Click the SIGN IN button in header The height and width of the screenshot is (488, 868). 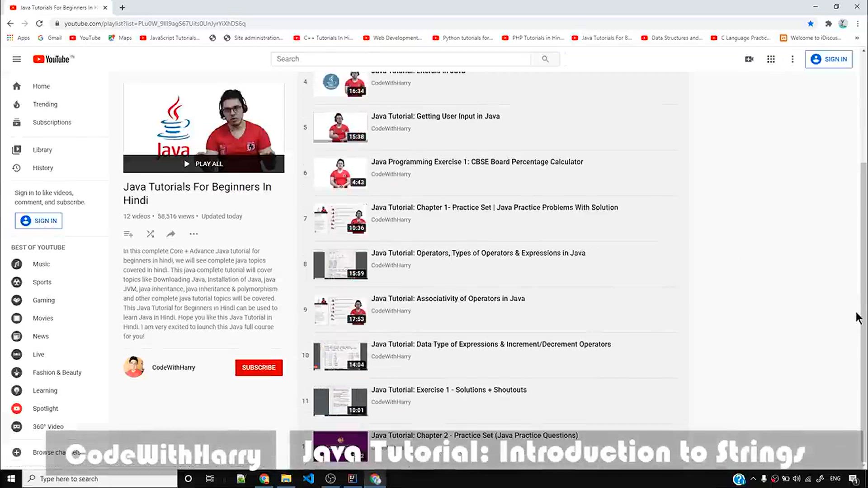point(829,59)
